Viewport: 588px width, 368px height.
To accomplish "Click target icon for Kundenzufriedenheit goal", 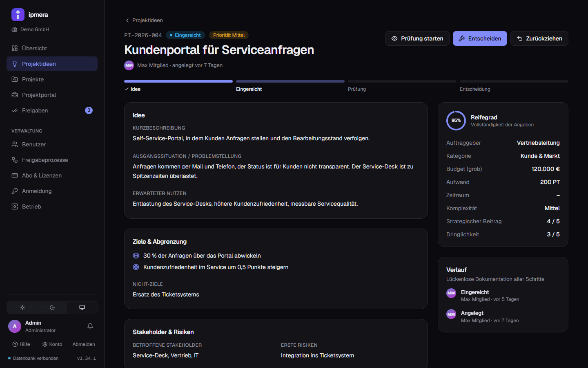I will pos(136,267).
